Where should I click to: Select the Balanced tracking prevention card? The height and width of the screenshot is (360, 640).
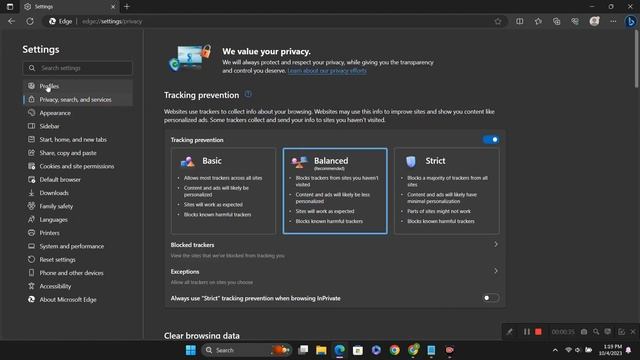click(x=335, y=191)
